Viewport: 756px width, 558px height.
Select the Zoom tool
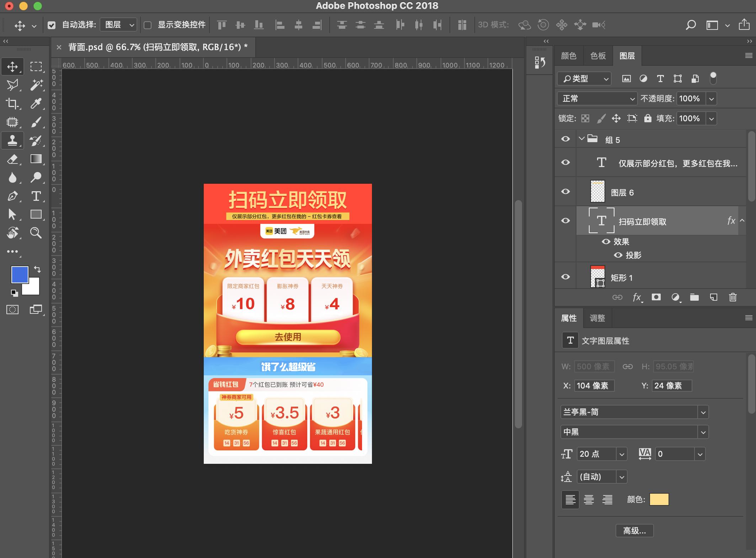36,233
